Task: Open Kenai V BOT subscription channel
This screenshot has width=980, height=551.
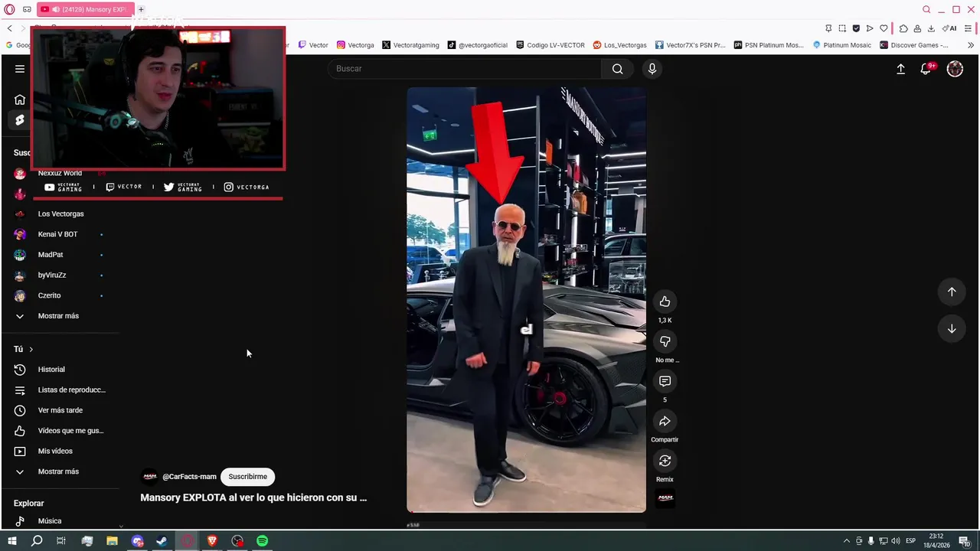Action: coord(57,234)
